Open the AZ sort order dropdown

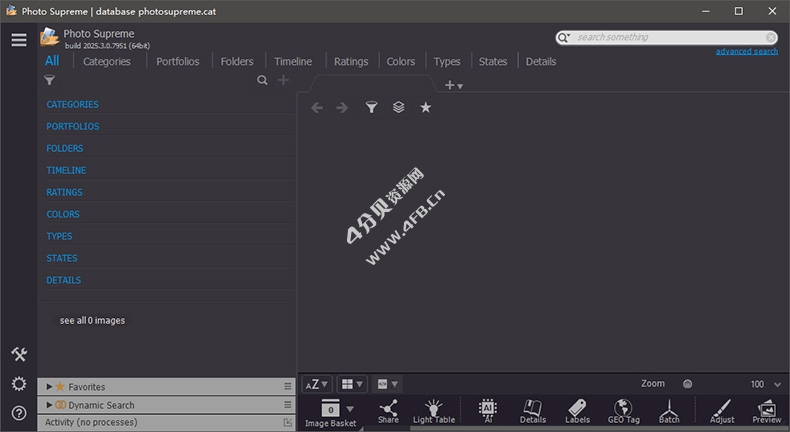(x=317, y=384)
